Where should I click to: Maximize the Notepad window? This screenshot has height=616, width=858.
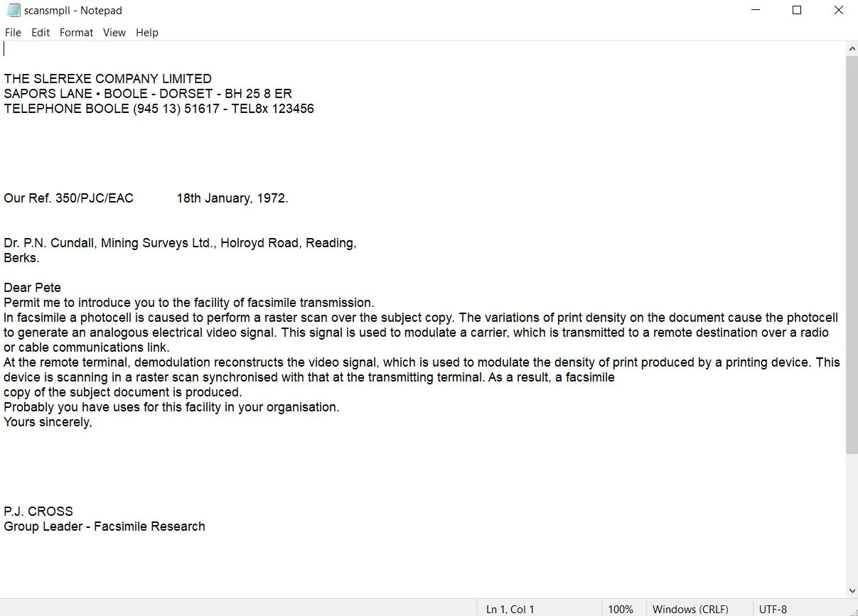coord(797,11)
